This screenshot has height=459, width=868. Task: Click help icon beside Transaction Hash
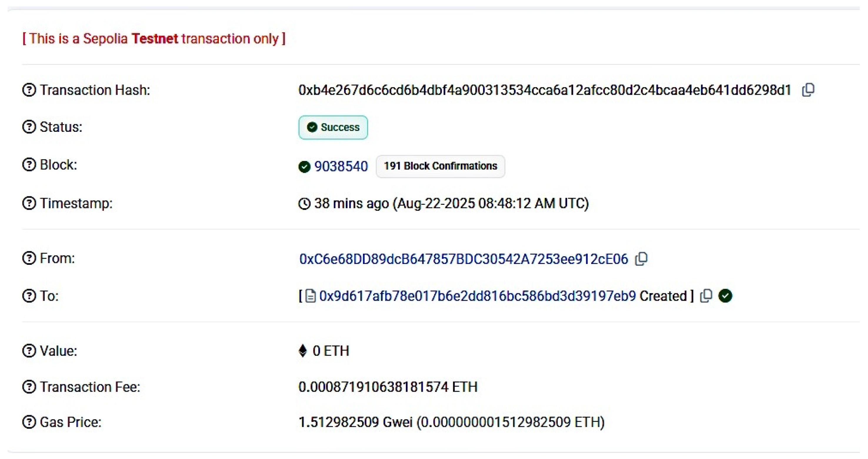click(x=29, y=90)
